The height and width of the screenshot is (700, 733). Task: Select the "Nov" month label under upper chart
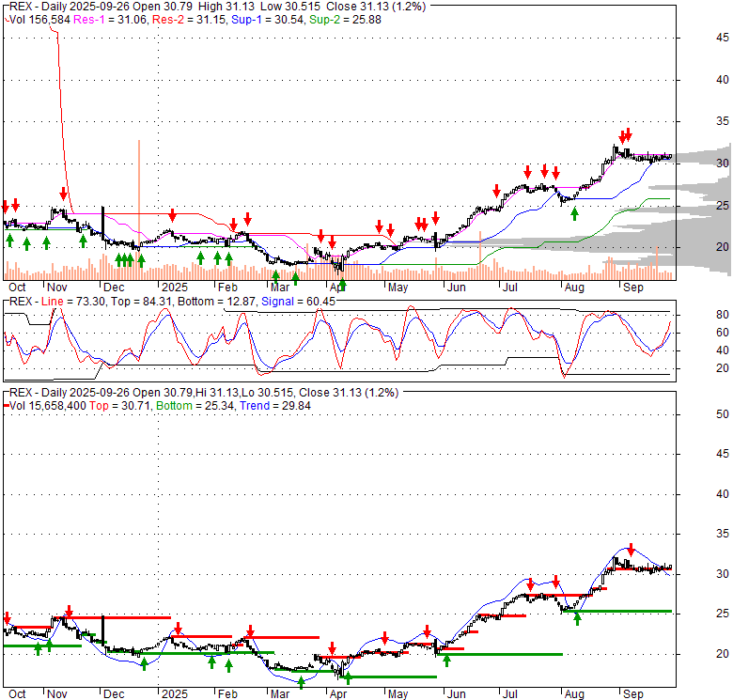click(57, 288)
